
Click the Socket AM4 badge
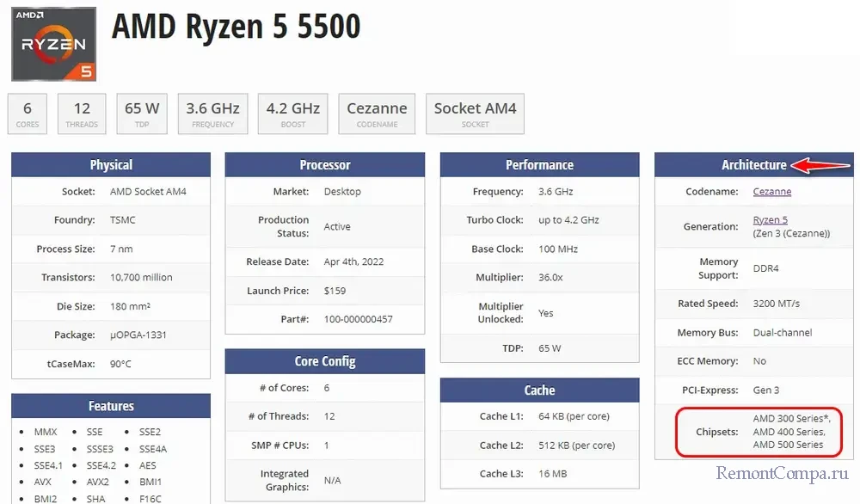475,114
